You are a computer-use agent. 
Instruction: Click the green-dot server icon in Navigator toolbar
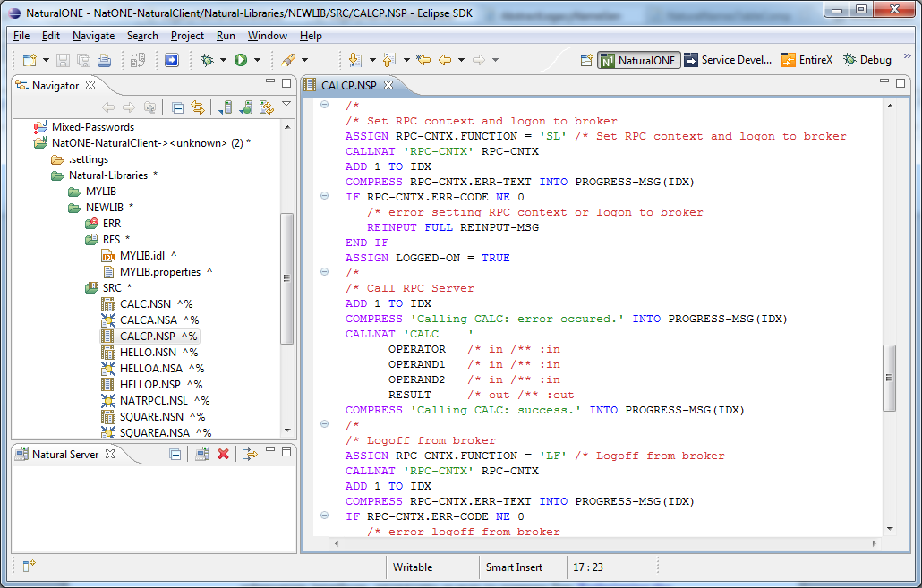(246, 107)
